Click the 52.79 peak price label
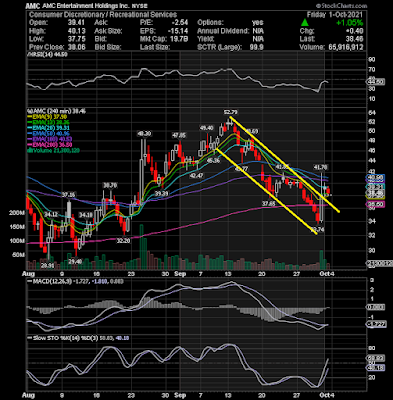The image size is (393, 400). (230, 112)
